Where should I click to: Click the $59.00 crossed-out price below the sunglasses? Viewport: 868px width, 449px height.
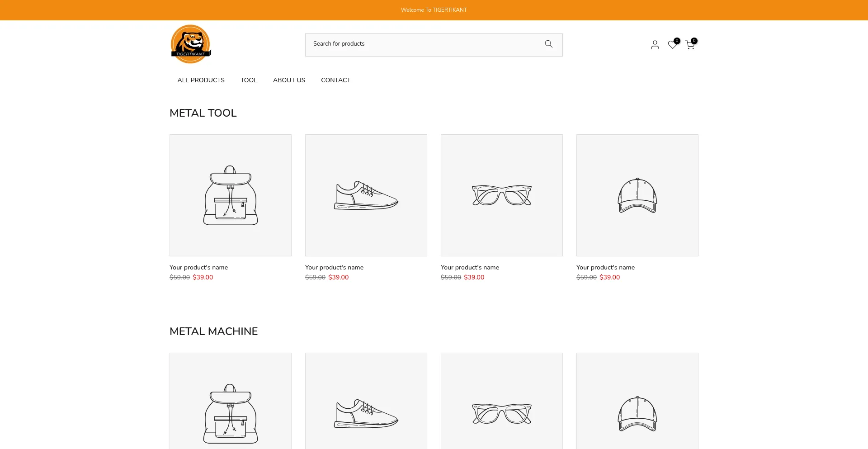click(x=451, y=277)
